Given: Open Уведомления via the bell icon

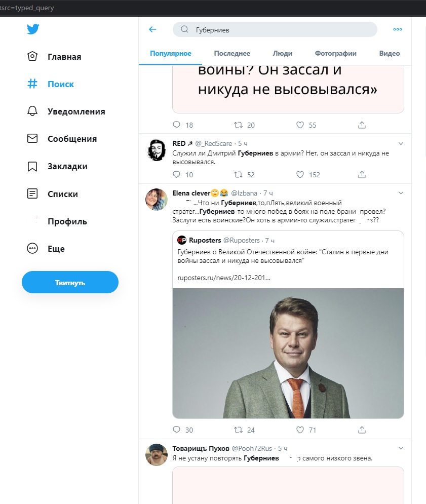Looking at the screenshot, I should pyautogui.click(x=32, y=111).
